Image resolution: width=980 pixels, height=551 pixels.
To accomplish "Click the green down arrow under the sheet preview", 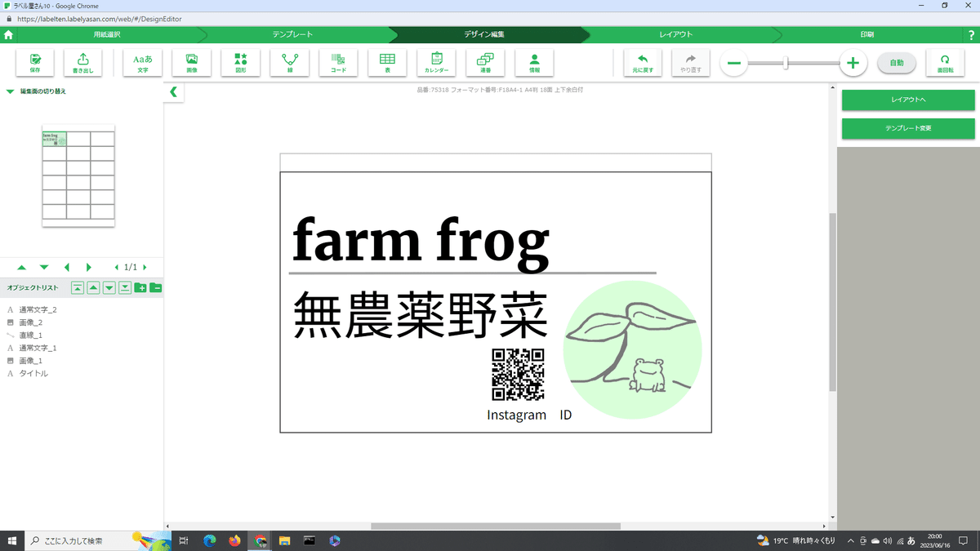I will 44,267.
